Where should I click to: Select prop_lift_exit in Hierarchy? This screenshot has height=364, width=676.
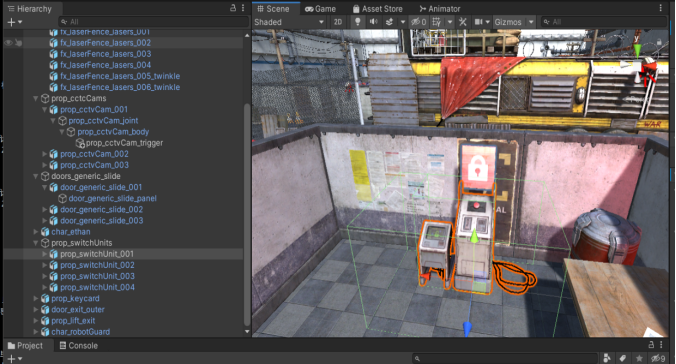click(73, 321)
